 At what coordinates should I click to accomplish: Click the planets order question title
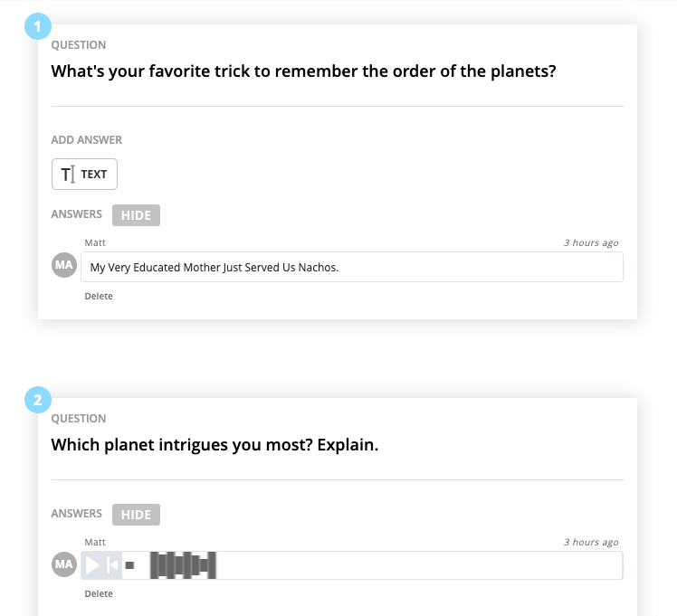[x=303, y=71]
